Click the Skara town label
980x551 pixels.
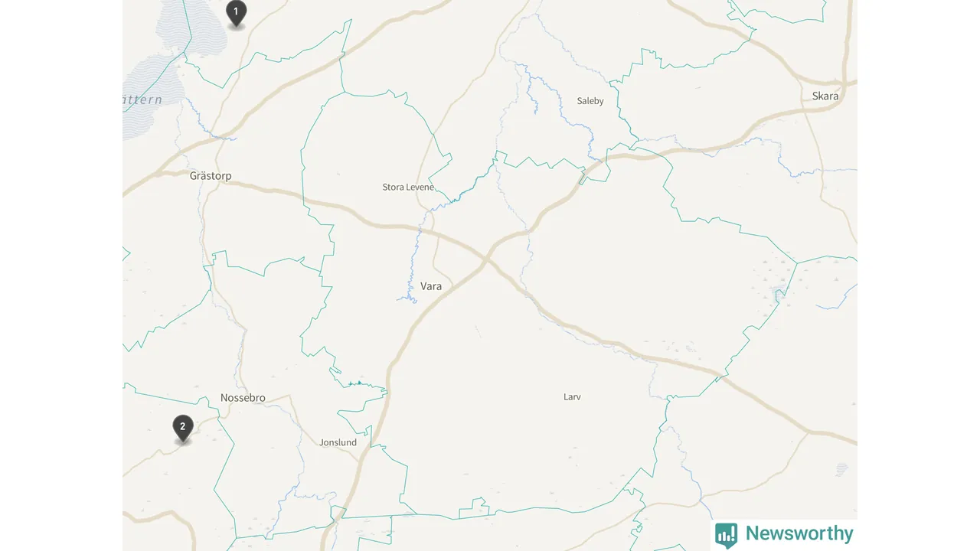pyautogui.click(x=825, y=96)
